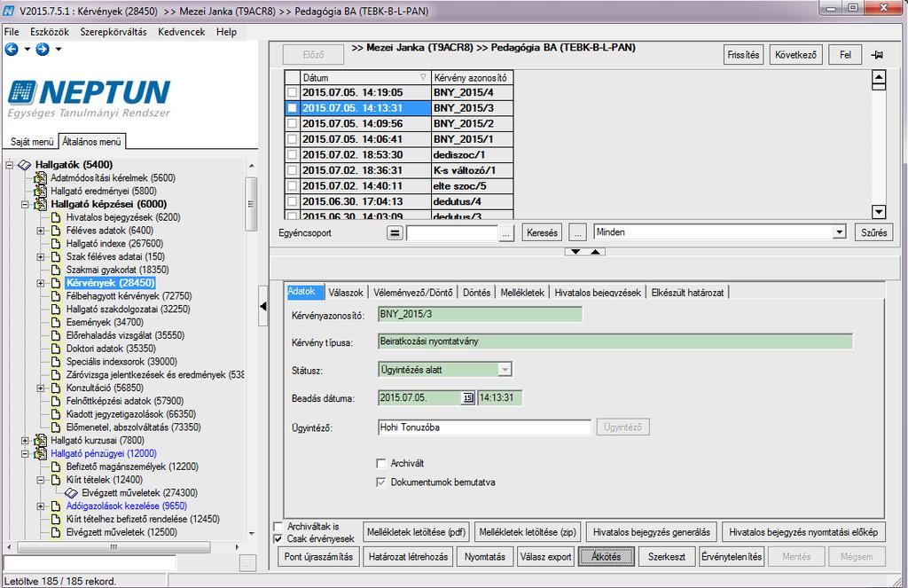Open the back arrow history dropdown
This screenshot has height=588, width=908.
click(x=27, y=50)
